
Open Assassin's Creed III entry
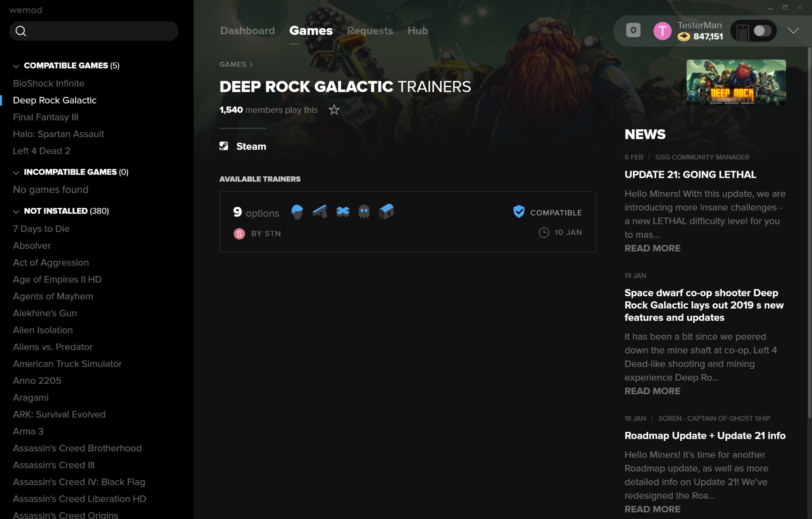tap(54, 465)
